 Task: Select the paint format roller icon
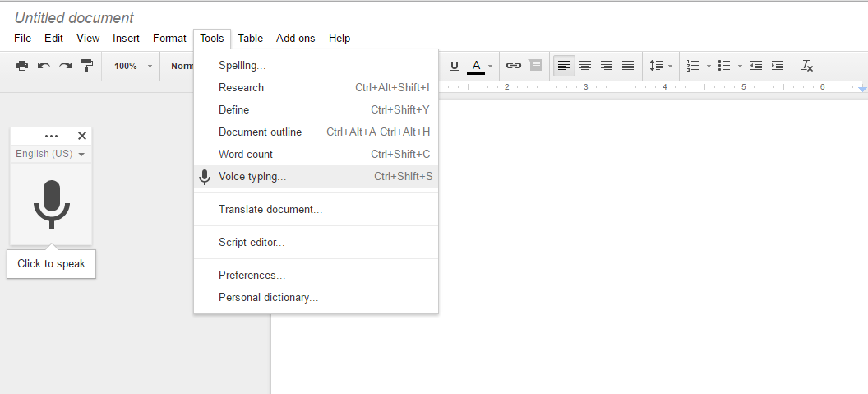click(x=87, y=66)
